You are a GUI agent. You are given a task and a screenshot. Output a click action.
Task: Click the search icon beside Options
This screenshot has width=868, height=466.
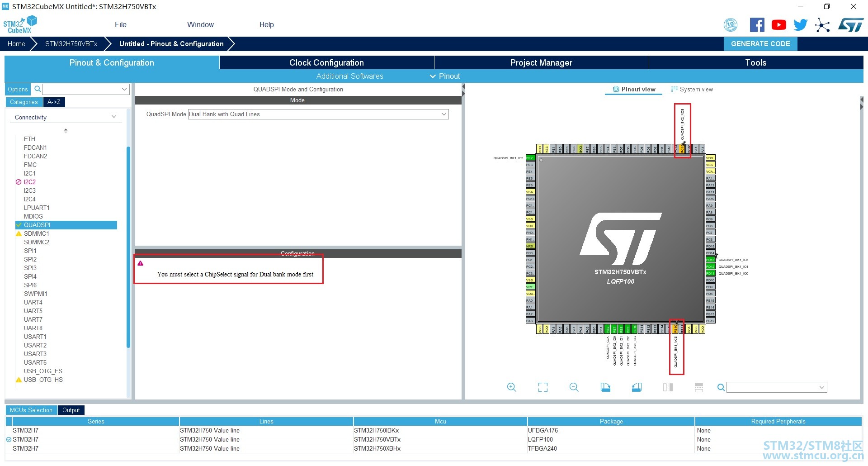[x=38, y=89]
